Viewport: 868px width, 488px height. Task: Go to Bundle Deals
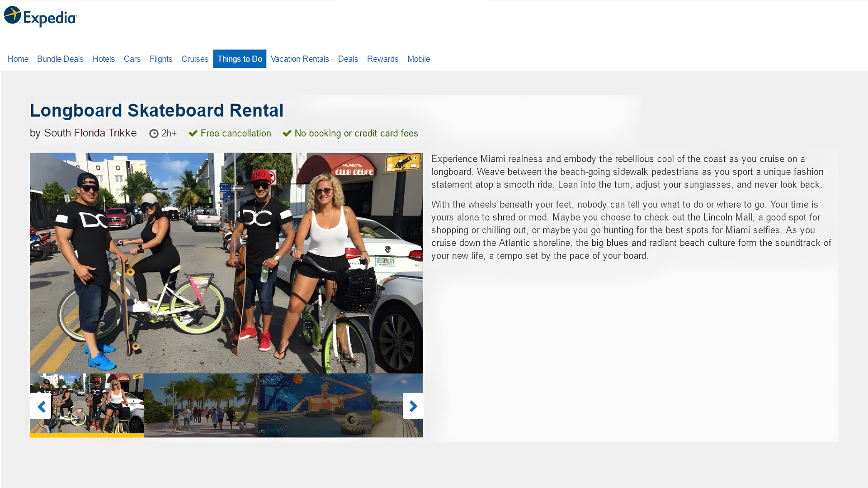[60, 59]
